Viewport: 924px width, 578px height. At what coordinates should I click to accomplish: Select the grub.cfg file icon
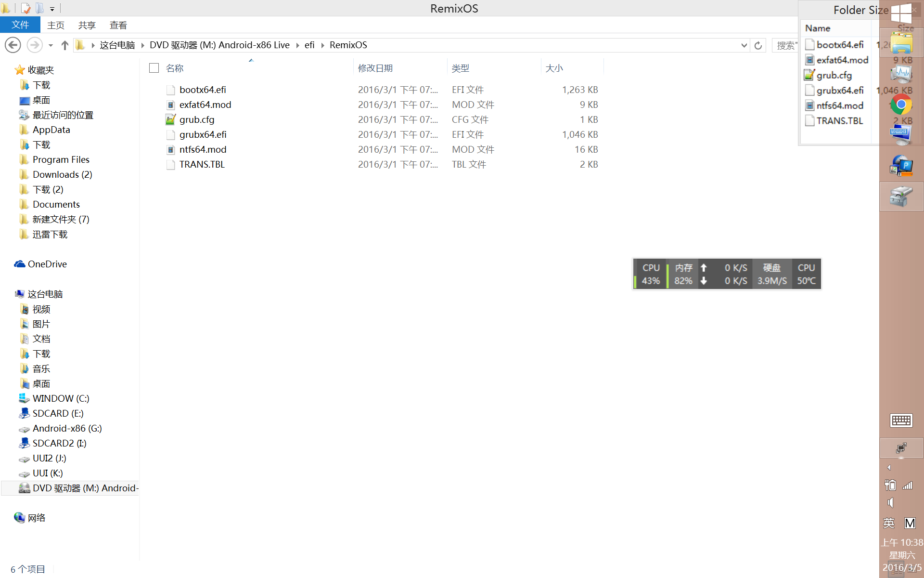[x=170, y=119]
